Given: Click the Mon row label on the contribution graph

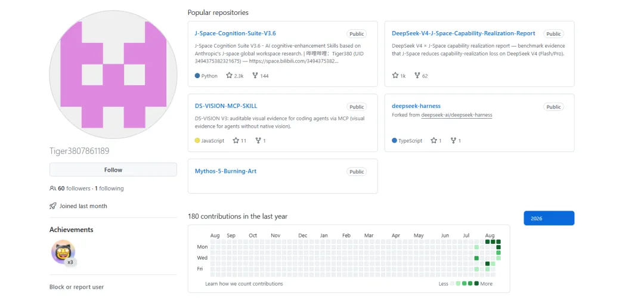Looking at the screenshot, I should (x=203, y=247).
